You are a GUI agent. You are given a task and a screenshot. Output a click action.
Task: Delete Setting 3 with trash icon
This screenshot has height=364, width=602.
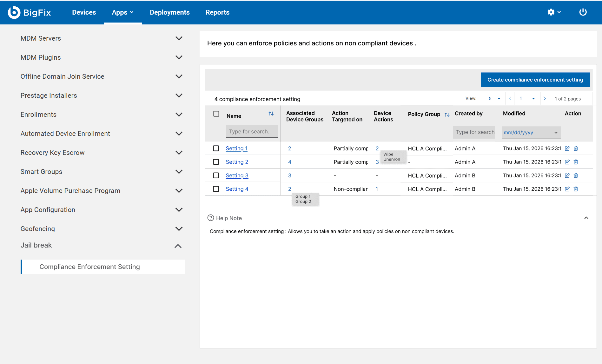(x=576, y=175)
